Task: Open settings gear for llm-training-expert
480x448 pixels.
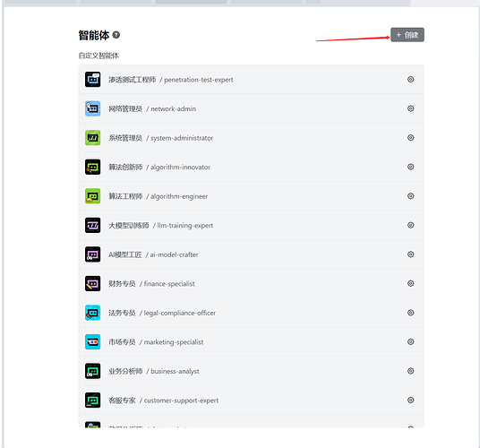Action: click(x=410, y=225)
